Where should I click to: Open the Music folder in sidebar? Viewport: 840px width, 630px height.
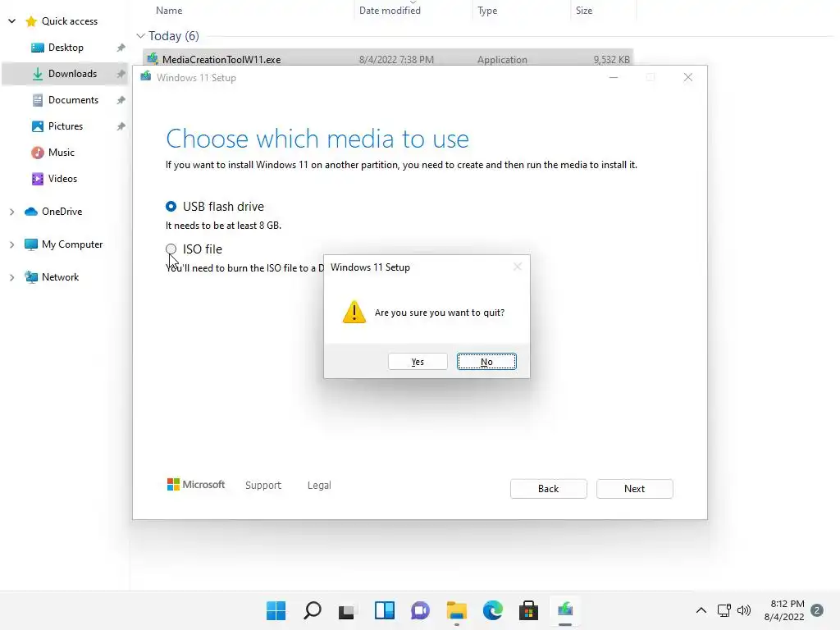(x=61, y=153)
